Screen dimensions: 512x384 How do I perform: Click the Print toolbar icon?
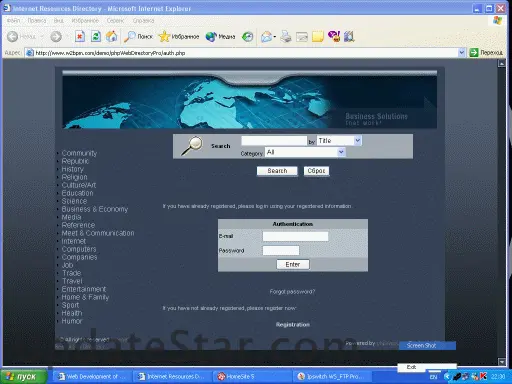point(286,37)
